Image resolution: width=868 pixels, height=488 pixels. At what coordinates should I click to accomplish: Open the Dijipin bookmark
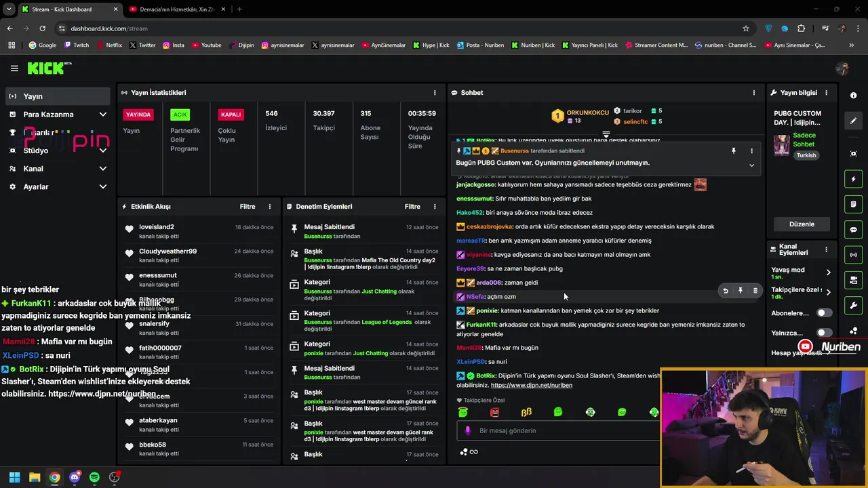click(x=241, y=45)
